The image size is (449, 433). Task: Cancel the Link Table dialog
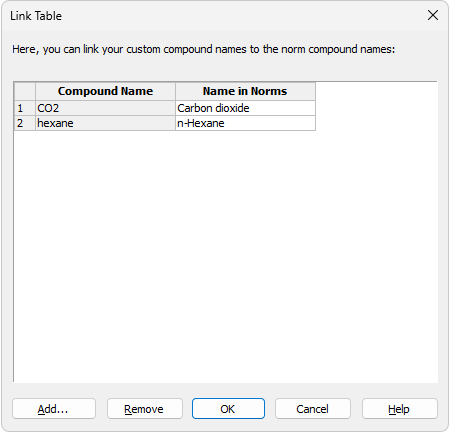pos(313,409)
